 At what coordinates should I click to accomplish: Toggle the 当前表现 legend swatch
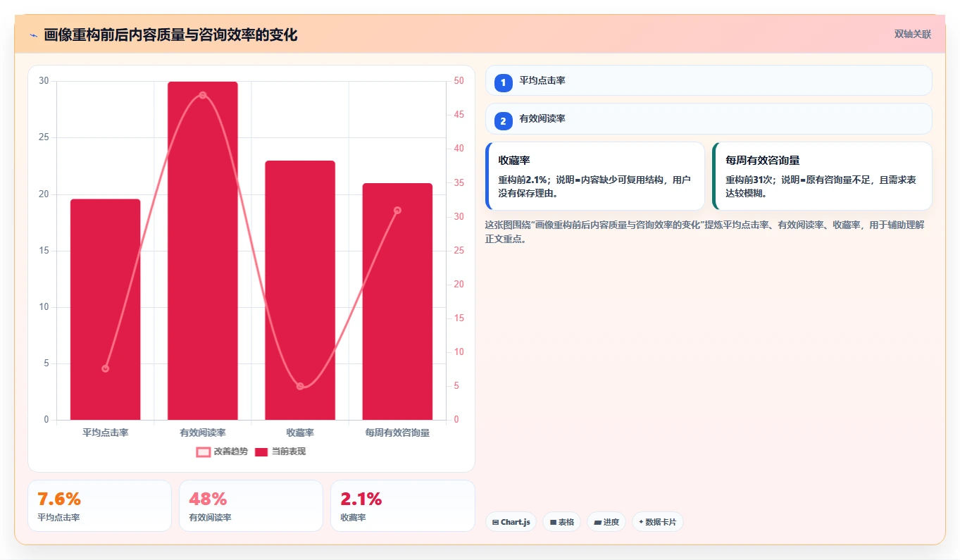pyautogui.click(x=261, y=452)
